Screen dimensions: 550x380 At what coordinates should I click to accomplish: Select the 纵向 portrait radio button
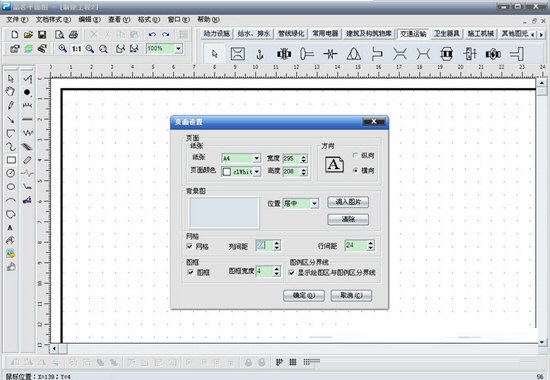(355, 155)
